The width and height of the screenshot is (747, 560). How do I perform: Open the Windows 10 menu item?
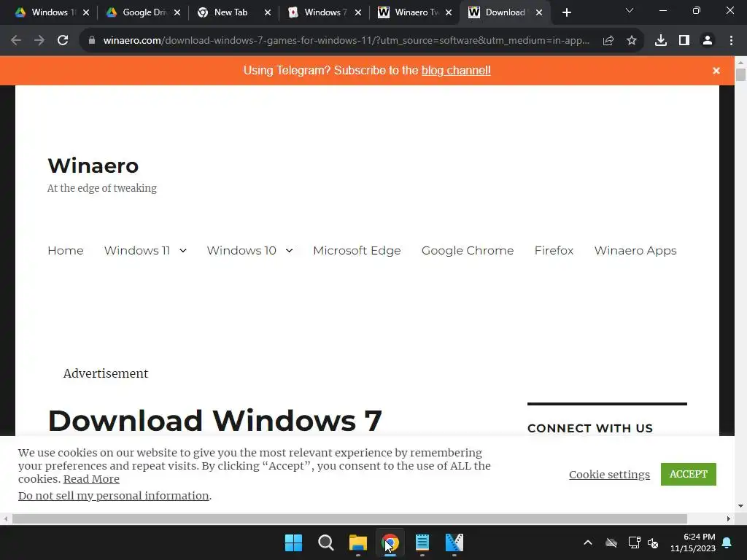click(241, 251)
